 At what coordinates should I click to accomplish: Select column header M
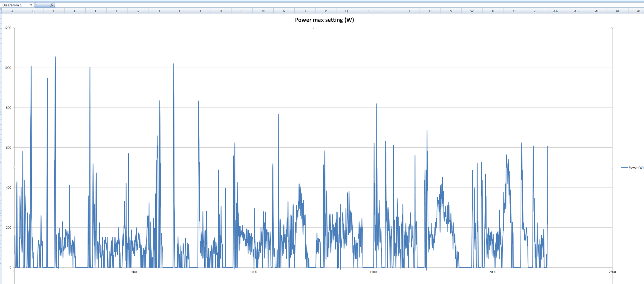point(263,11)
